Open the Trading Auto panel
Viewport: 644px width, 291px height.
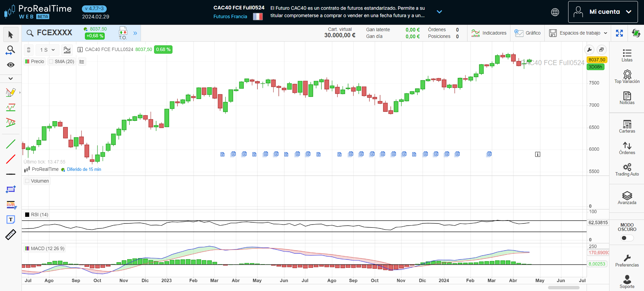pyautogui.click(x=627, y=169)
